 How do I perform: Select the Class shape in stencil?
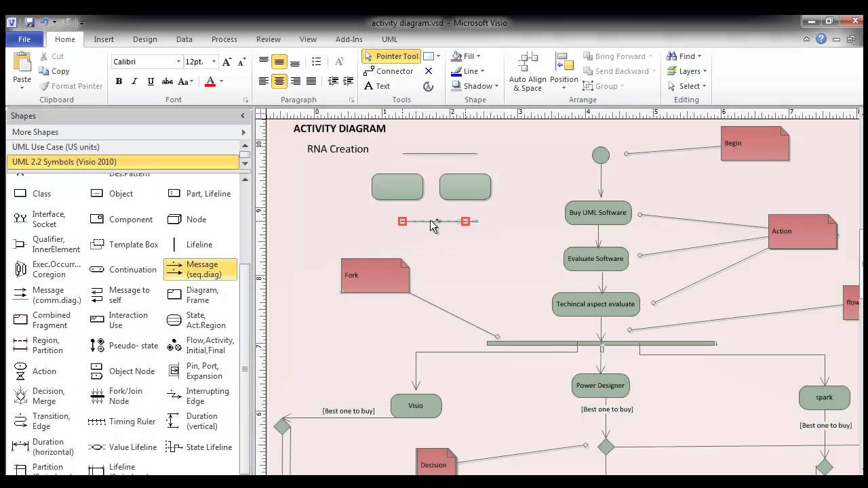pos(33,194)
